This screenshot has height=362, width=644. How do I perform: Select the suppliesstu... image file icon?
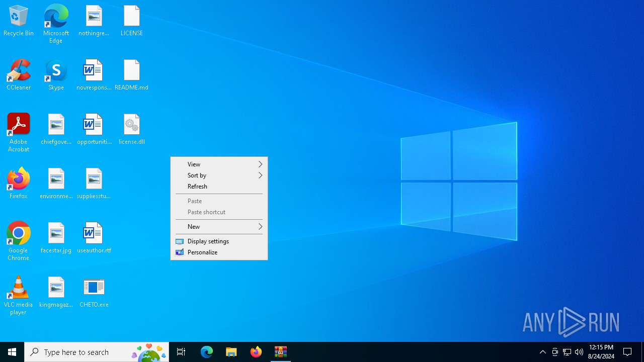click(x=94, y=184)
